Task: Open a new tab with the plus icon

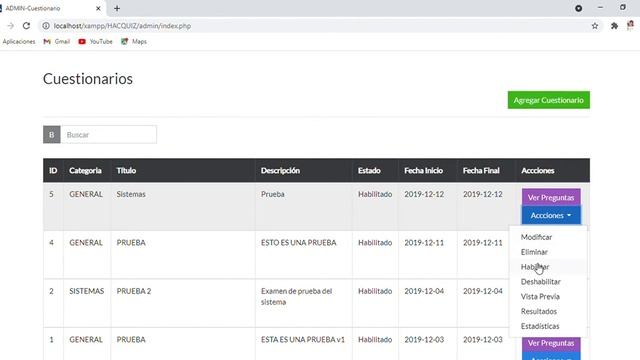Action: click(x=117, y=8)
